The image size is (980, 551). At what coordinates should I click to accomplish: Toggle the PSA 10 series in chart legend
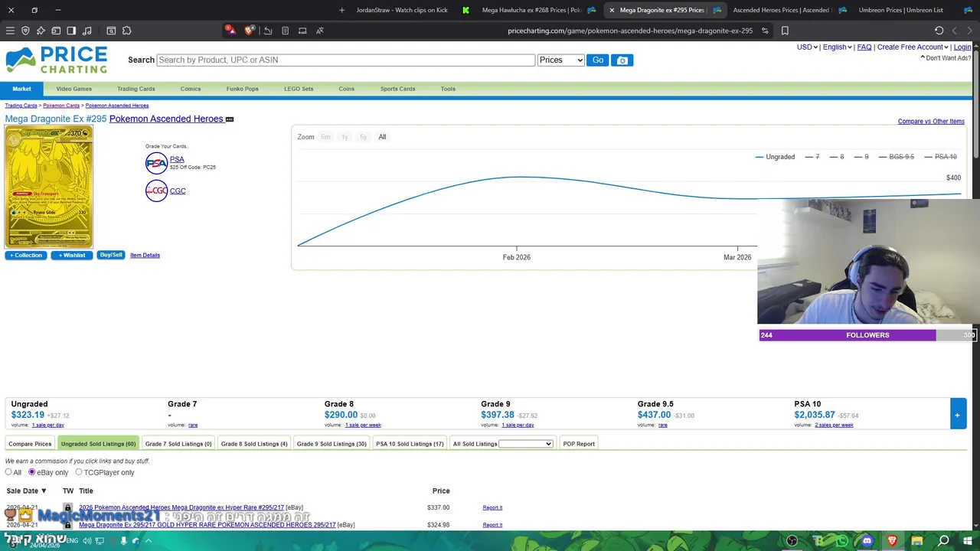click(940, 157)
